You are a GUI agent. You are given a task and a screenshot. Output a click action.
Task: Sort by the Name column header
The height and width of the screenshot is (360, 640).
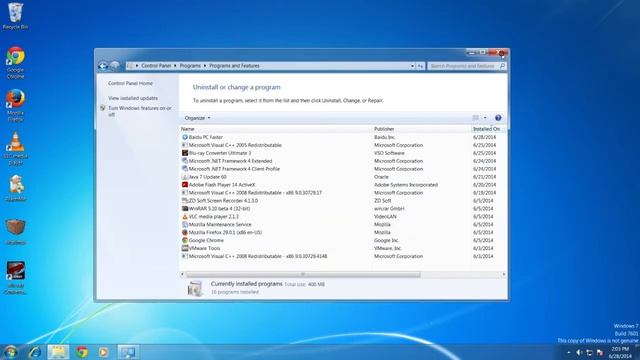coord(276,129)
